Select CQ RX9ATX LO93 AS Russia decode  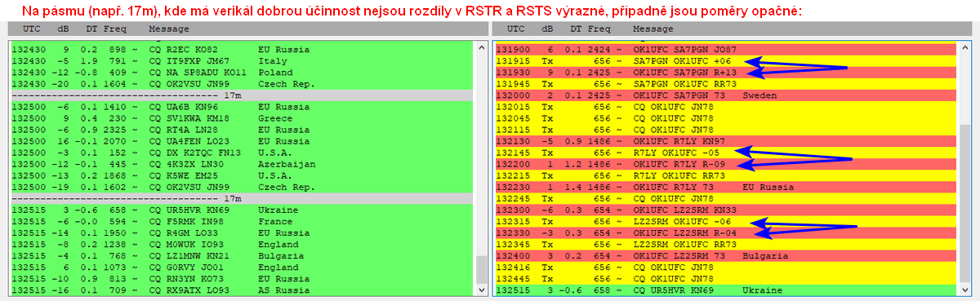(x=243, y=289)
